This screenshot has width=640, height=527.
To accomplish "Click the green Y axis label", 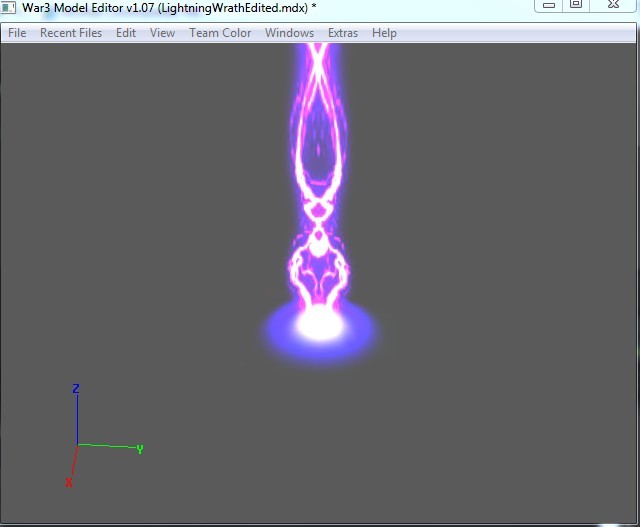I will tap(140, 449).
